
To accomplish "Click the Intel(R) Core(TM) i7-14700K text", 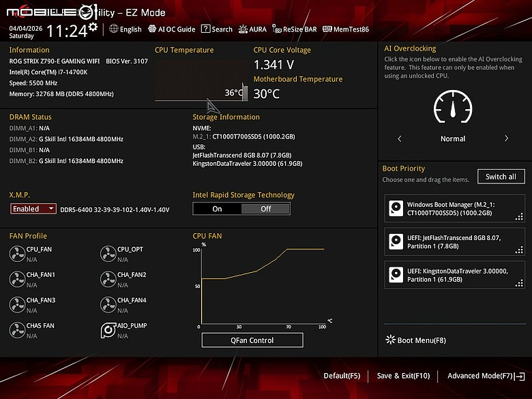I will click(48, 72).
